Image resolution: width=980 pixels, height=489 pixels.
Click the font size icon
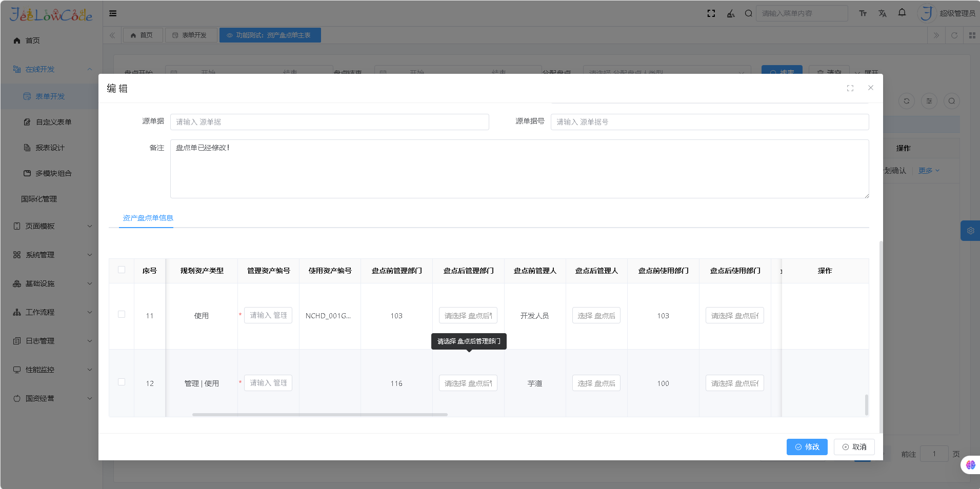coord(863,13)
